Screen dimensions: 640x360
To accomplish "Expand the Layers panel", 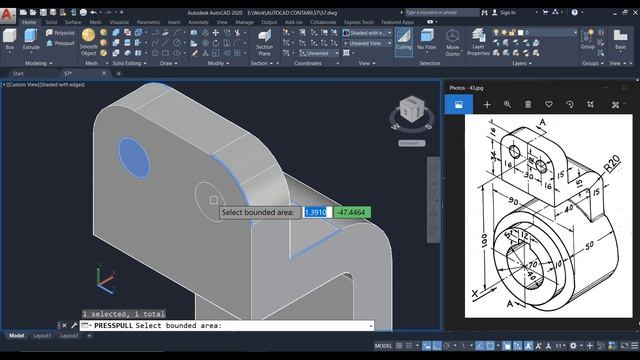I will tap(522, 63).
